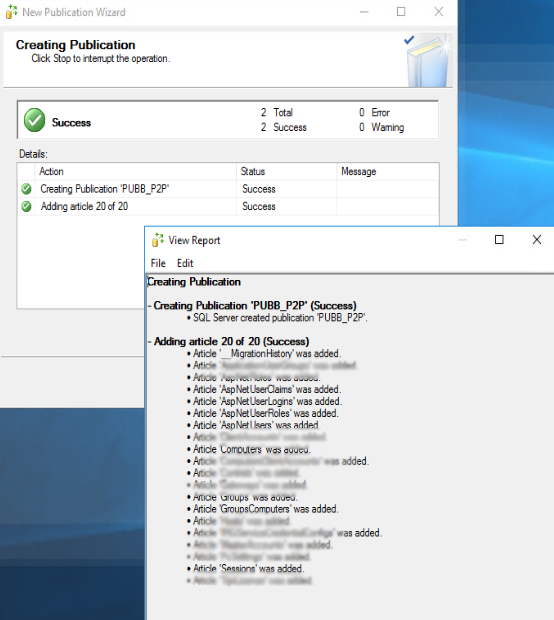Click report line Article '__MigrationHistory' was added

(x=267, y=353)
